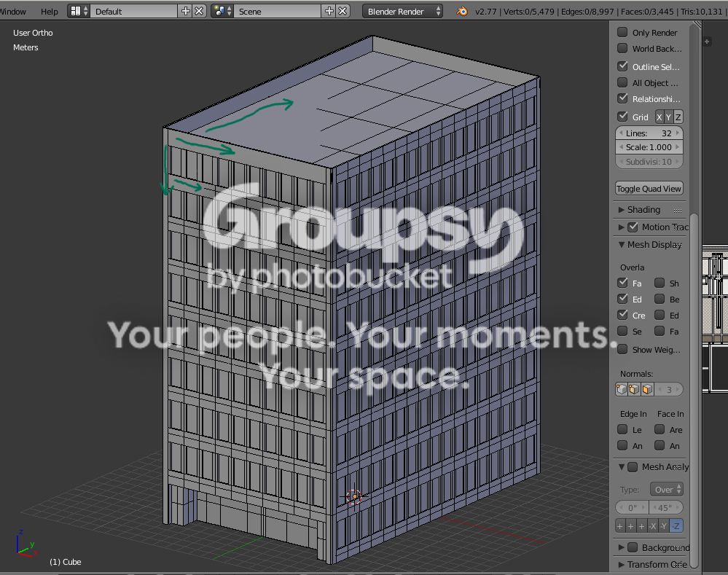Delete the Default screen layout
728x575 pixels.
click(199, 11)
